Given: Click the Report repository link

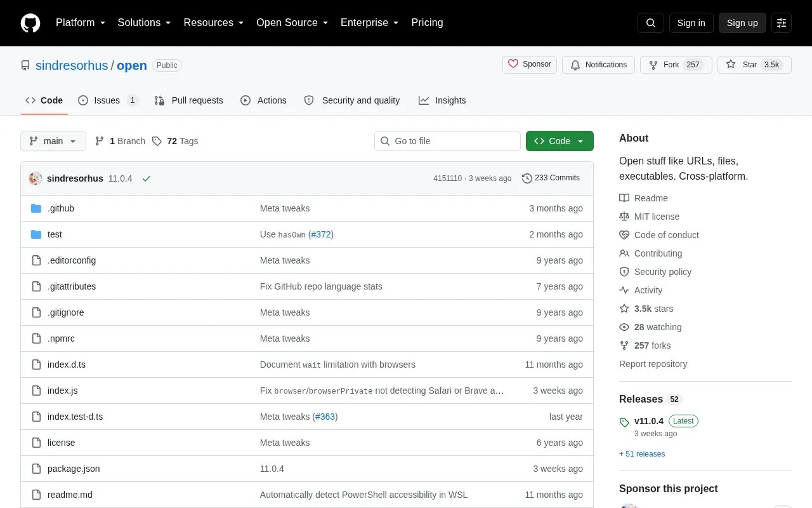Looking at the screenshot, I should [653, 364].
